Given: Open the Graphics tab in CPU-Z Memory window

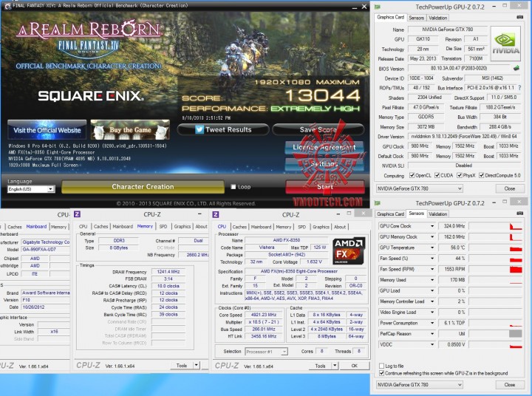Looking at the screenshot, I should [x=183, y=226].
